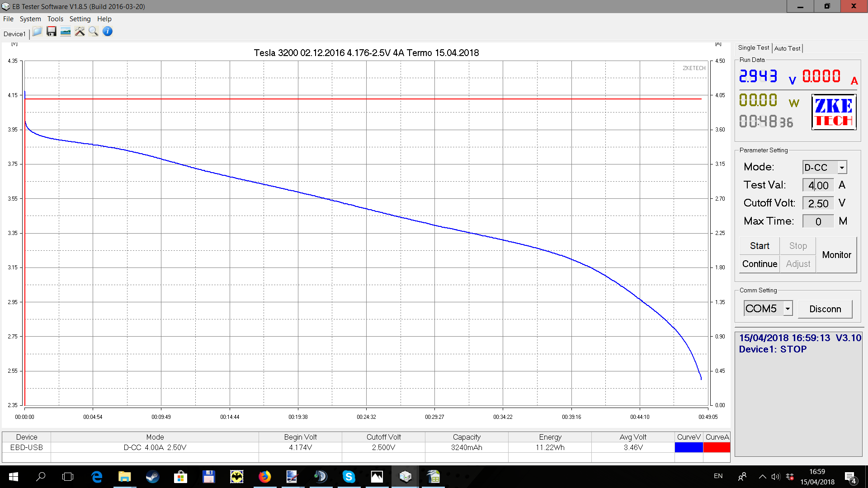This screenshot has height=488, width=868.
Task: Switch to the Auto Test tab
Action: coord(787,48)
